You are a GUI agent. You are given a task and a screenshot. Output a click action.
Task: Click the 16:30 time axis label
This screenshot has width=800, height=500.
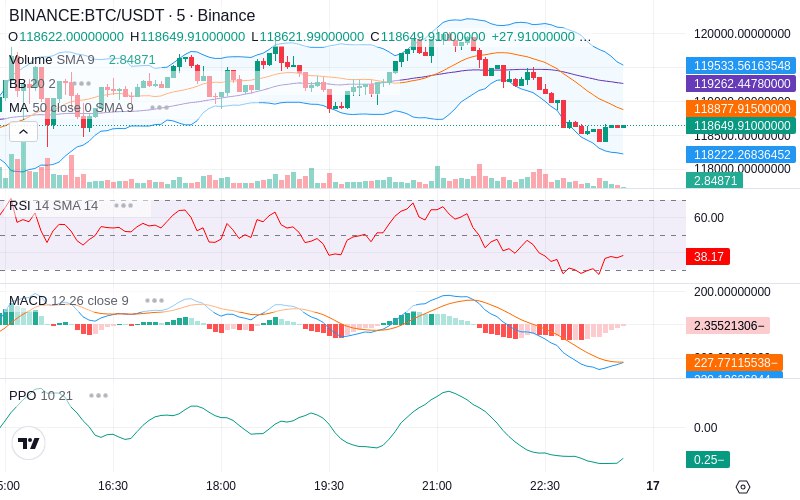113,486
